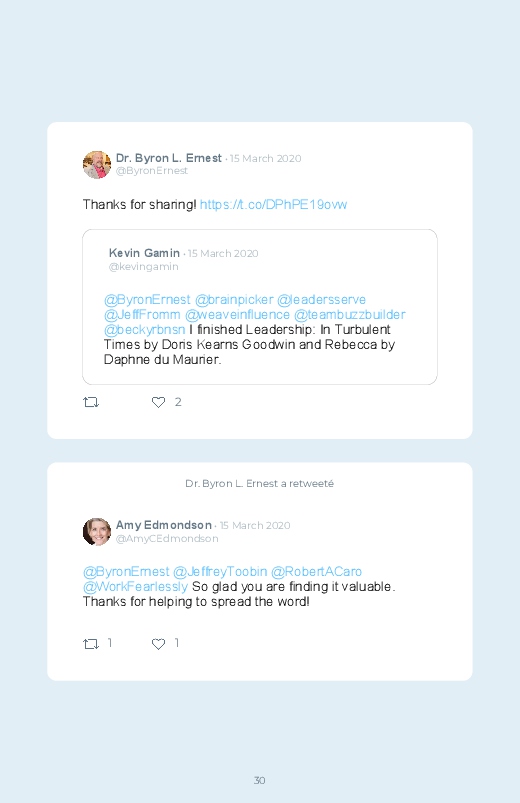The image size is (520, 803).
Task: Click the @WorkFearlessly mention
Action: coord(135,586)
